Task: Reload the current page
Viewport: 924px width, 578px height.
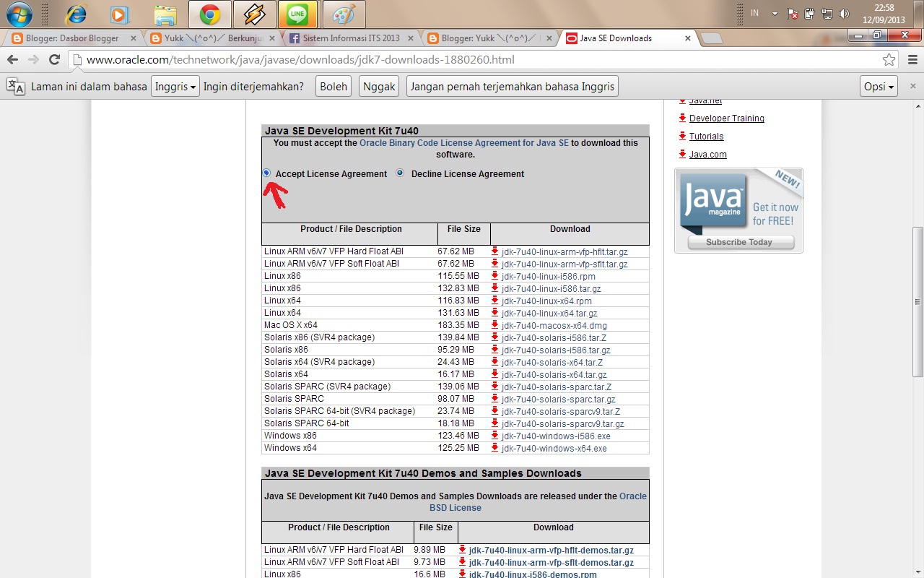Action: [x=55, y=61]
